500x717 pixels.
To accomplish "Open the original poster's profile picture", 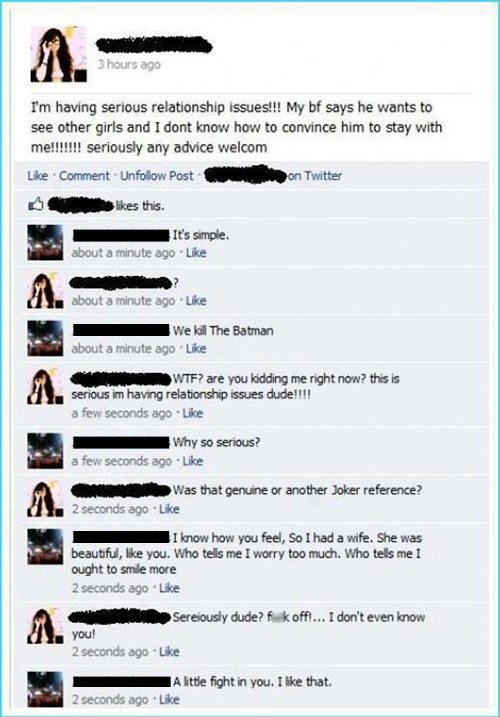I will tap(59, 54).
